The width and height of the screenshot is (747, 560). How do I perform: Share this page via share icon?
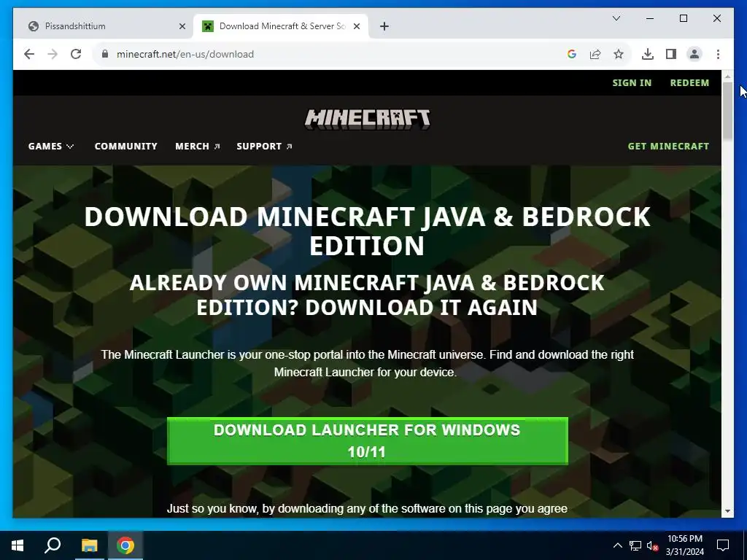pyautogui.click(x=595, y=54)
